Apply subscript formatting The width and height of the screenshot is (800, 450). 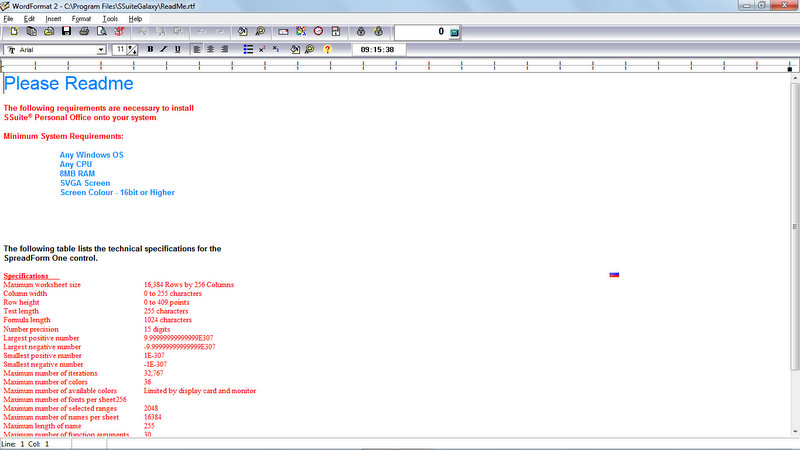tap(276, 49)
